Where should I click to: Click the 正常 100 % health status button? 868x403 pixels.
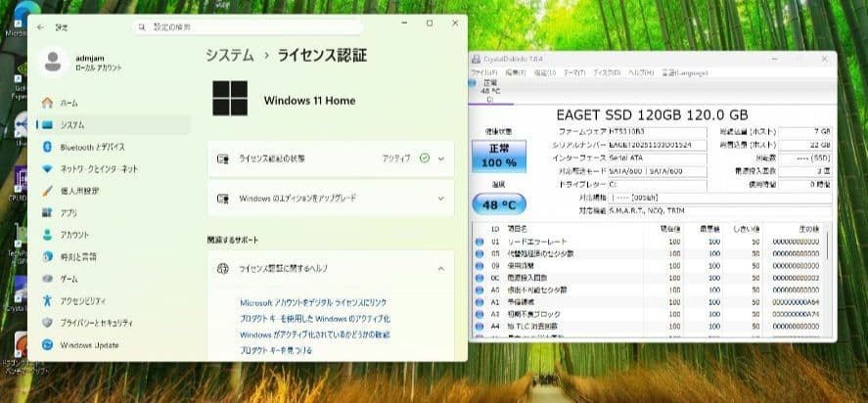tap(499, 157)
